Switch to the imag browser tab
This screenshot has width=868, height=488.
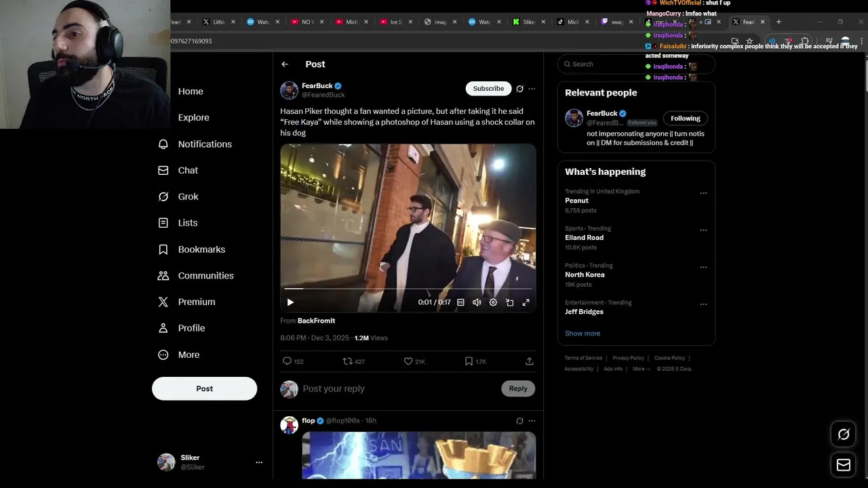440,22
